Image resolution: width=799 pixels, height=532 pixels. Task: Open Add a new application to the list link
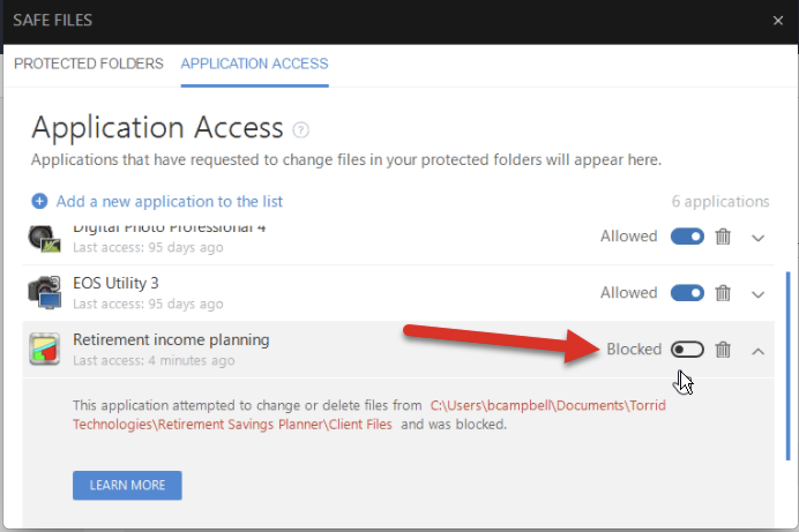point(169,201)
